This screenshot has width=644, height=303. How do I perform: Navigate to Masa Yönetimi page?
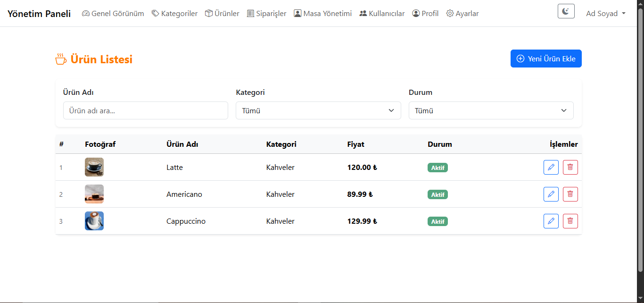tap(322, 14)
